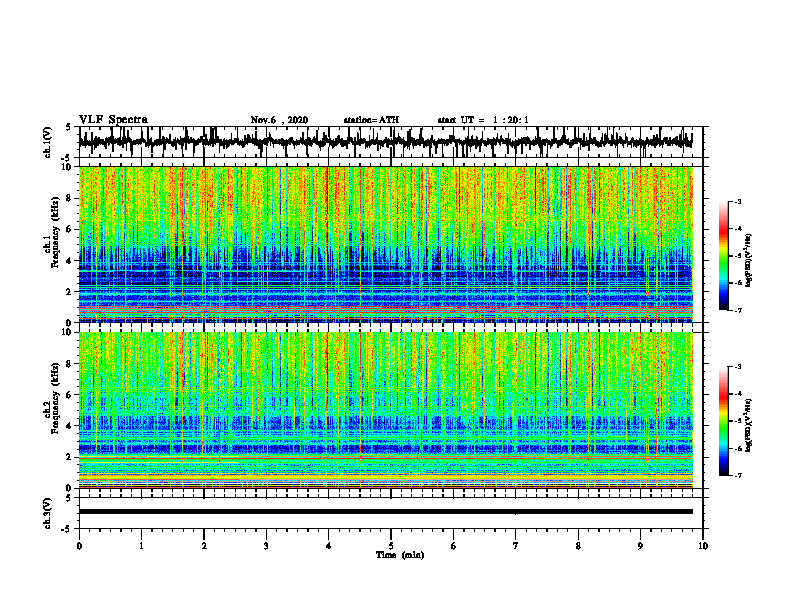792x612 pixels.
Task: Click the time axis tick label "3"
Action: pyautogui.click(x=266, y=546)
